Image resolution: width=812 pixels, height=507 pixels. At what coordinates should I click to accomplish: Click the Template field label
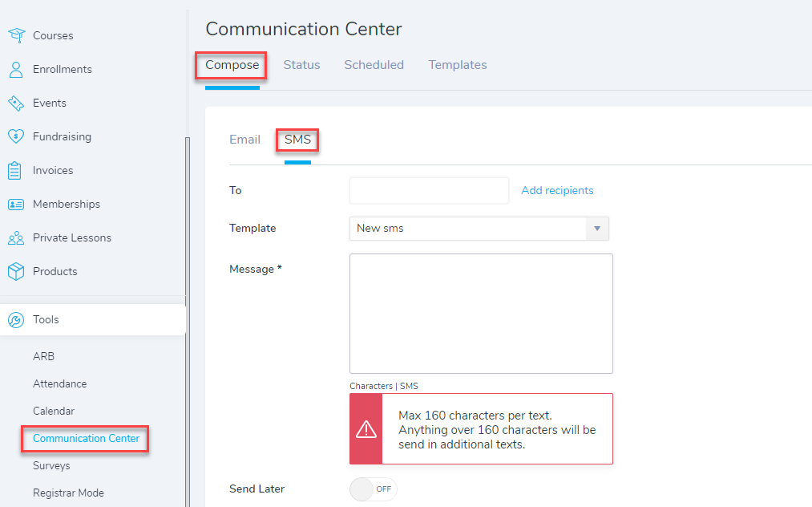coord(252,229)
